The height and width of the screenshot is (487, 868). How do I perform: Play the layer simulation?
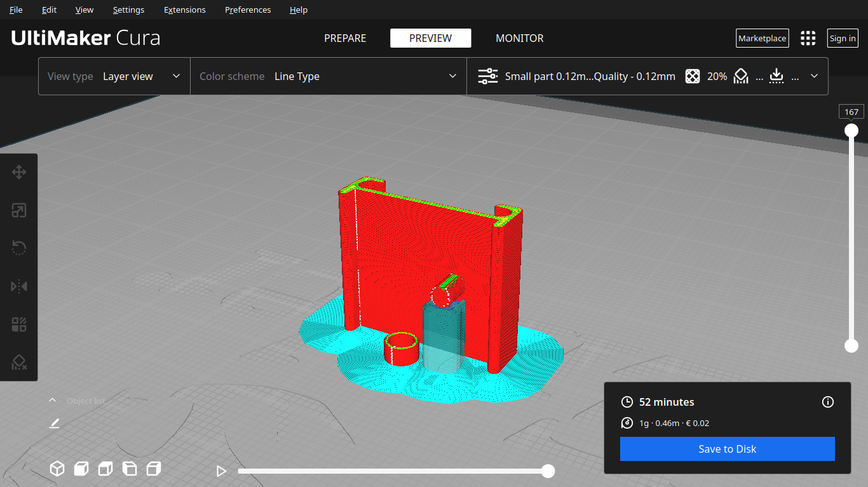(x=221, y=471)
